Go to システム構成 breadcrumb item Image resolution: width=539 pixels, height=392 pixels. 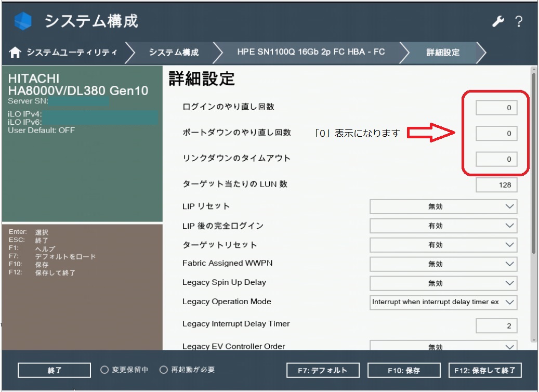174,53
